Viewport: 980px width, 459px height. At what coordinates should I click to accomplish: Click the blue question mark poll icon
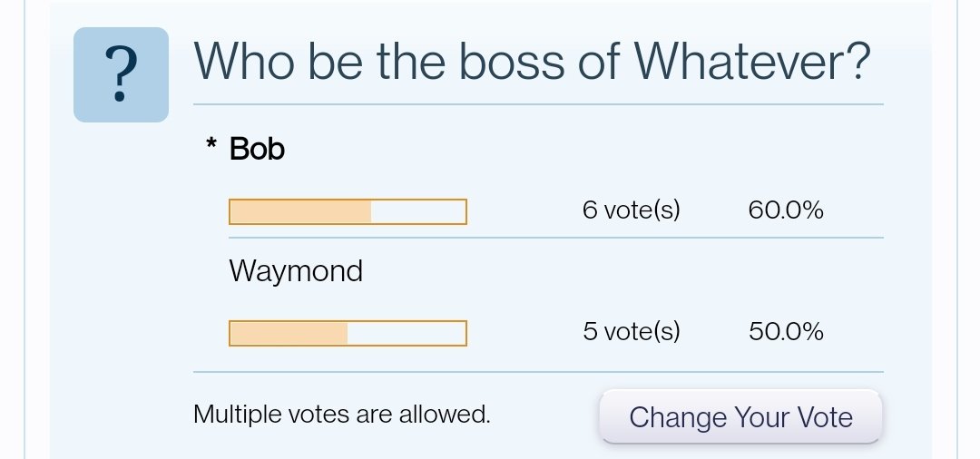tap(122, 74)
